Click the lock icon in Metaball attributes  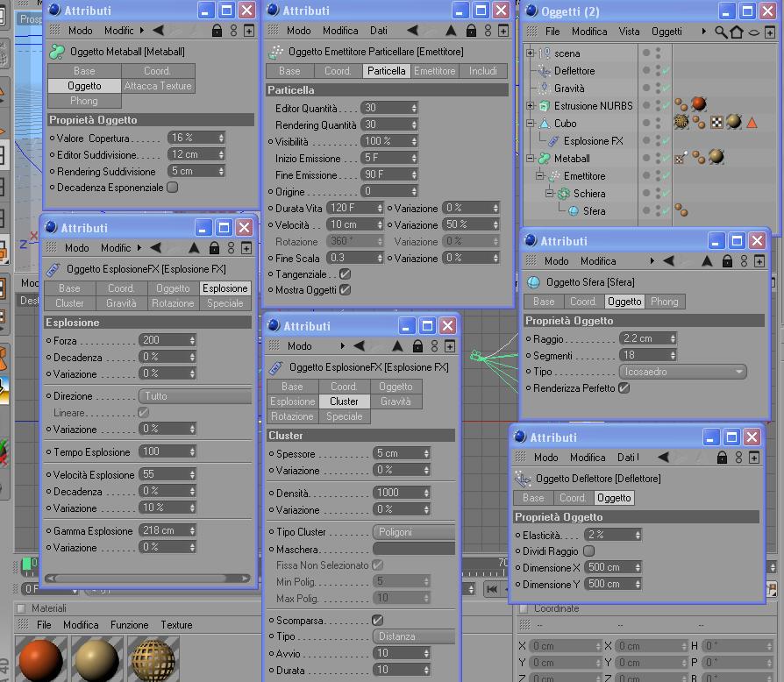(217, 31)
